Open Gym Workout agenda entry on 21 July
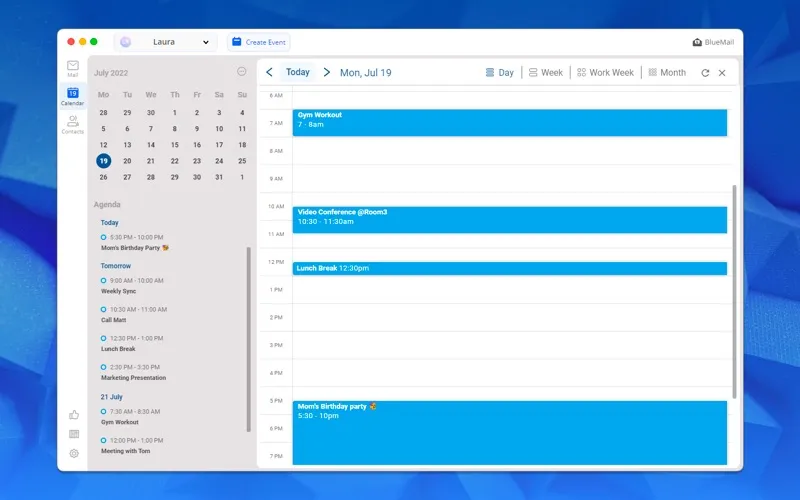800x500 pixels. click(130, 417)
